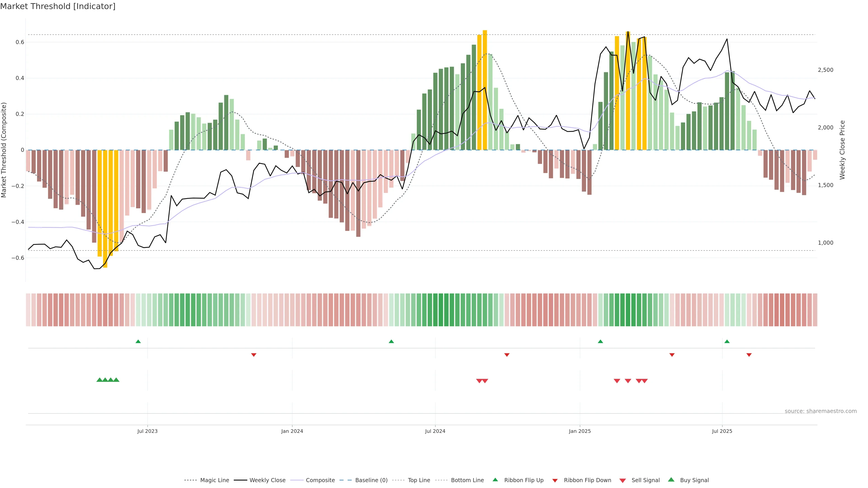Image resolution: width=868 pixels, height=488 pixels.
Task: Click the first ribbon flip up marker before Jul 2023
Action: coord(138,342)
